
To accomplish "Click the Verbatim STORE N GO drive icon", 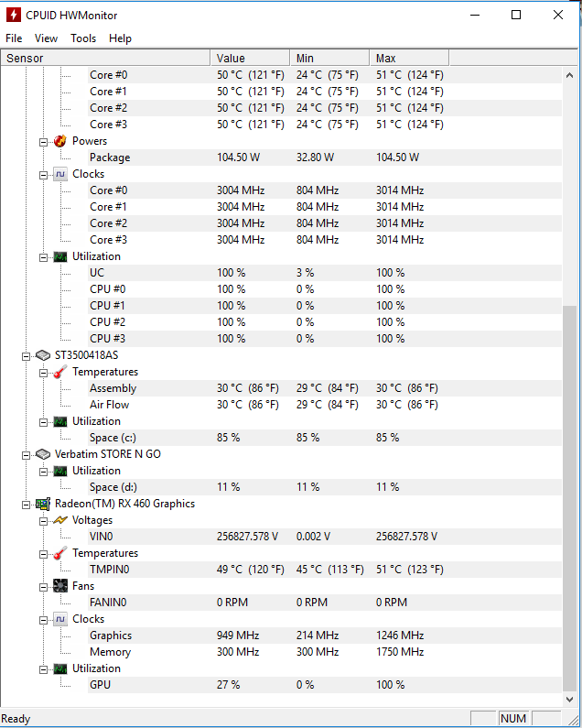I will (x=43, y=454).
